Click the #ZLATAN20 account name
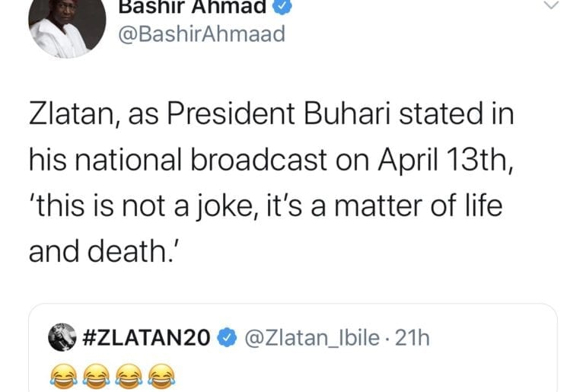The image size is (586, 392). pos(145,337)
